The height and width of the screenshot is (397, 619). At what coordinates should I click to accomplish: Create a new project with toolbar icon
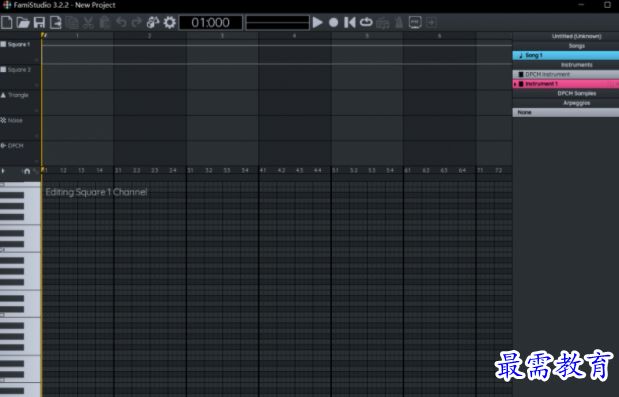(7, 22)
